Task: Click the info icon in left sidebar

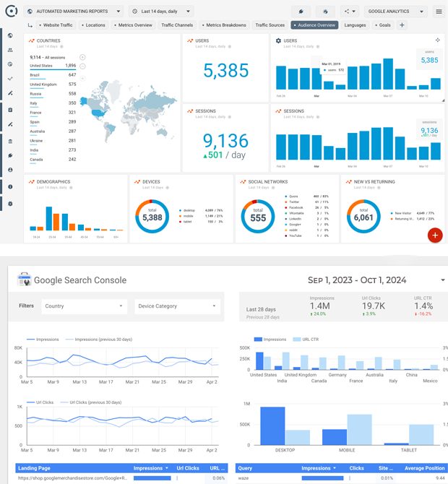Action: pyautogui.click(x=10, y=187)
